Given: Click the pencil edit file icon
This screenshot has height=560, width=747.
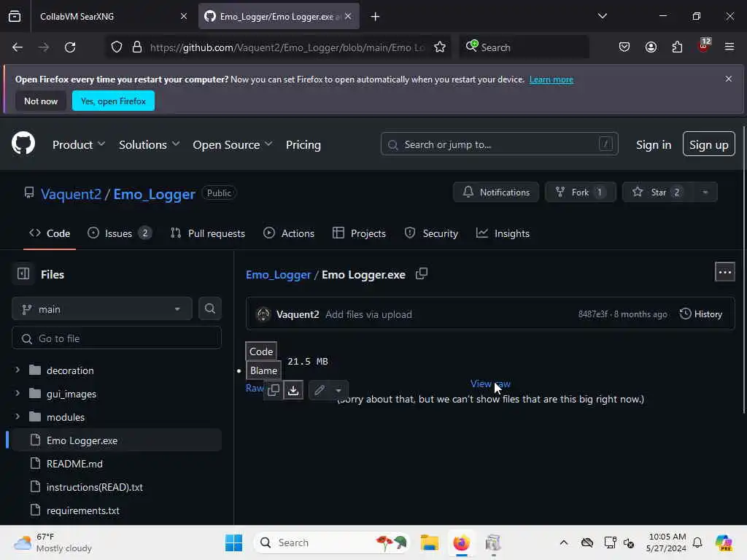Looking at the screenshot, I should (320, 390).
